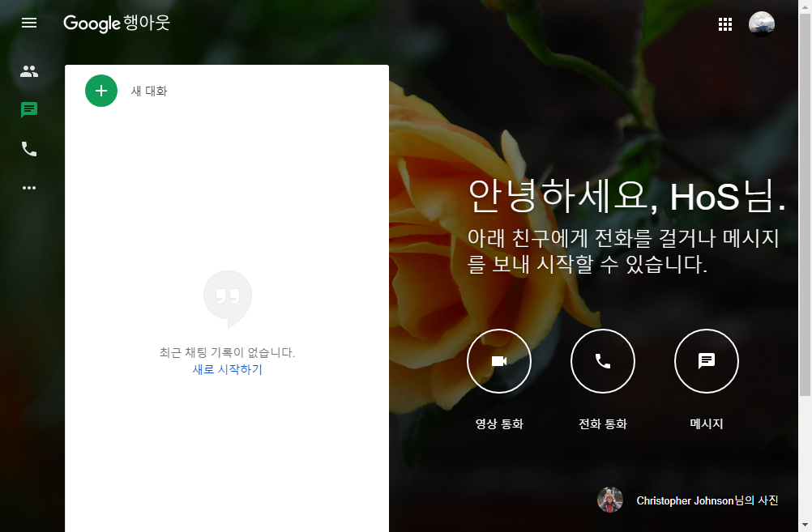Viewport: 812px width, 532px height.
Task: Click the green plus new conversation button
Action: (101, 91)
